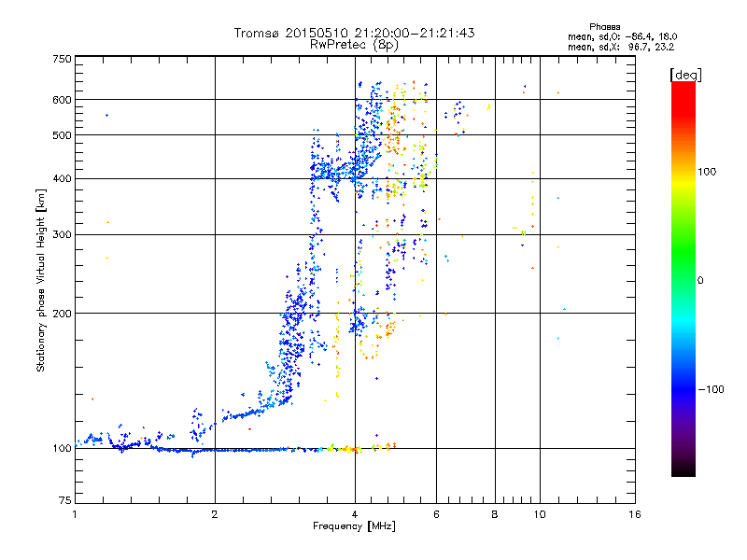Click the 'mean, sd,X: 96.7, 23.2' line

[x=621, y=47]
